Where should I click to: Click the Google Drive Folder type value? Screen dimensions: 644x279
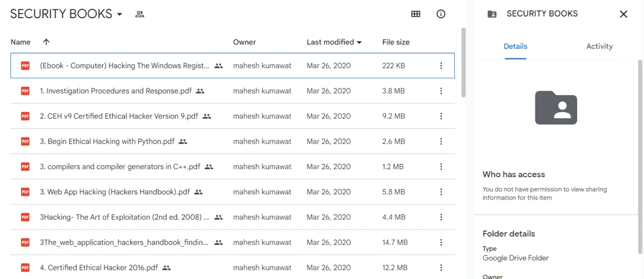point(516,258)
